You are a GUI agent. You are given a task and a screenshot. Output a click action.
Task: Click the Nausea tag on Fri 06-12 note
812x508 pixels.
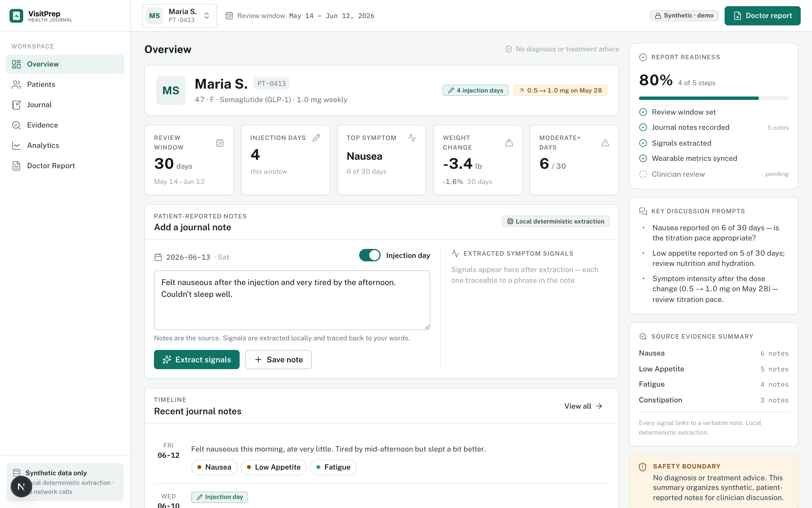coord(214,467)
